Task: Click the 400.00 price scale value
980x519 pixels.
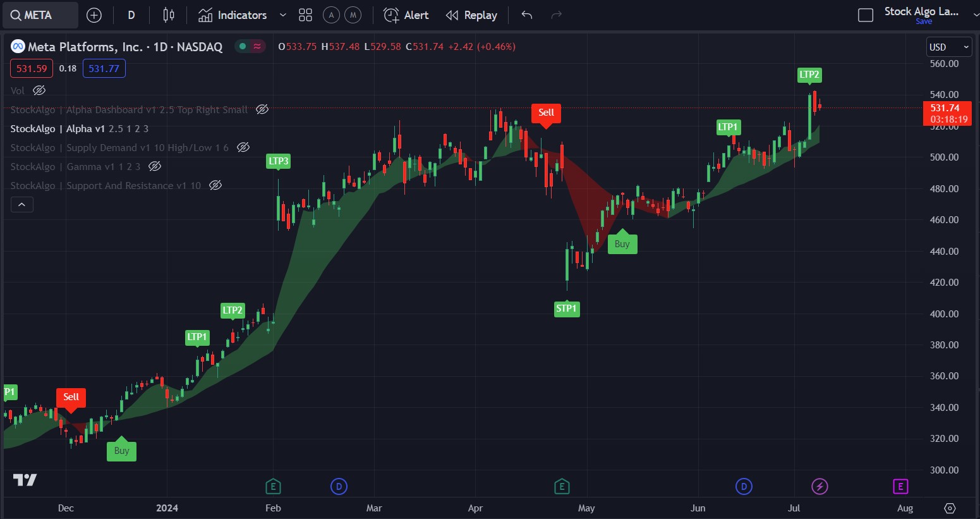Action: click(x=944, y=314)
